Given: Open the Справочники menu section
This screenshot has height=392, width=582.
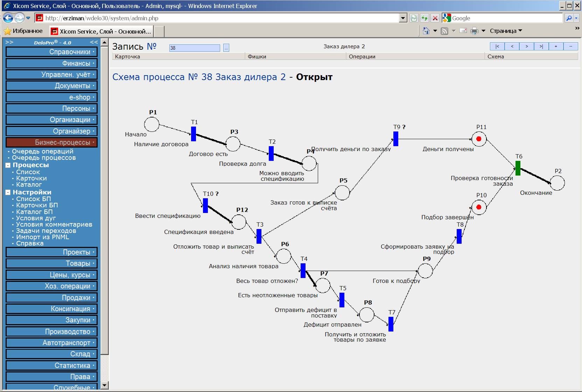Looking at the screenshot, I should click(51, 52).
